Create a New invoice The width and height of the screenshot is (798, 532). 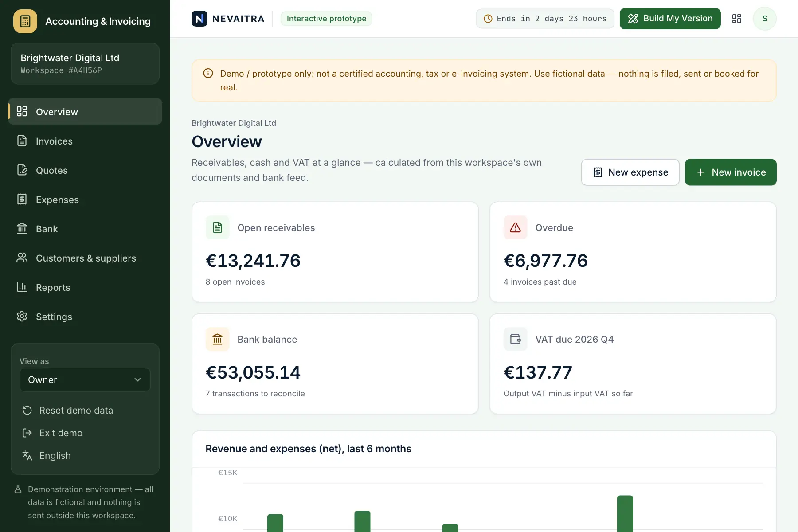point(731,172)
